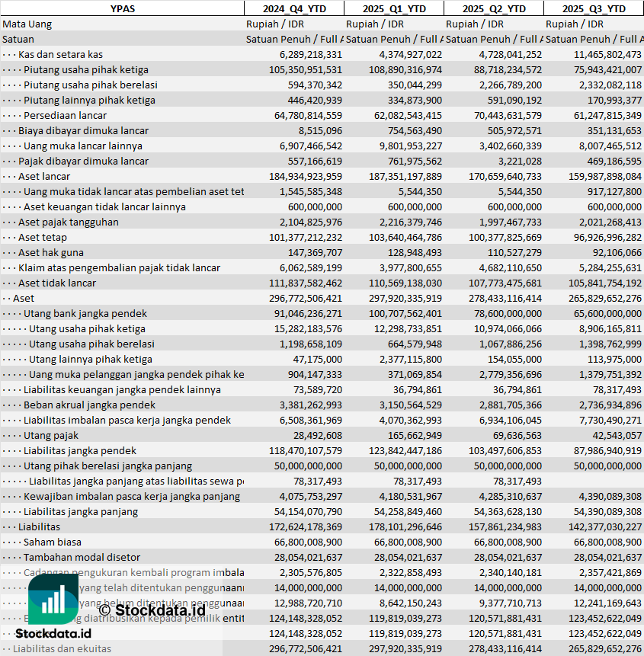Image resolution: width=644 pixels, height=656 pixels.
Task: Select the 2025_Q3_YTD column header
Action: [594, 8]
